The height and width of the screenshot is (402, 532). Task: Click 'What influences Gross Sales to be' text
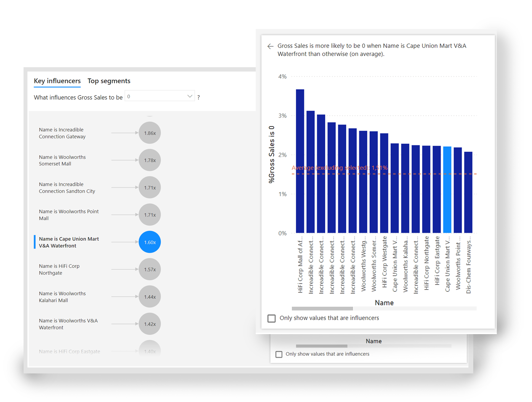click(78, 97)
